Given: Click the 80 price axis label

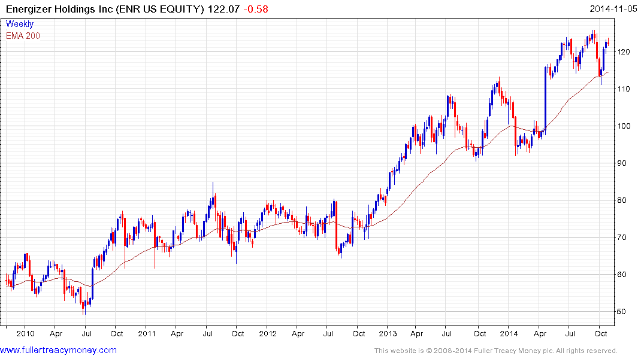Looking at the screenshot, I should [x=622, y=200].
